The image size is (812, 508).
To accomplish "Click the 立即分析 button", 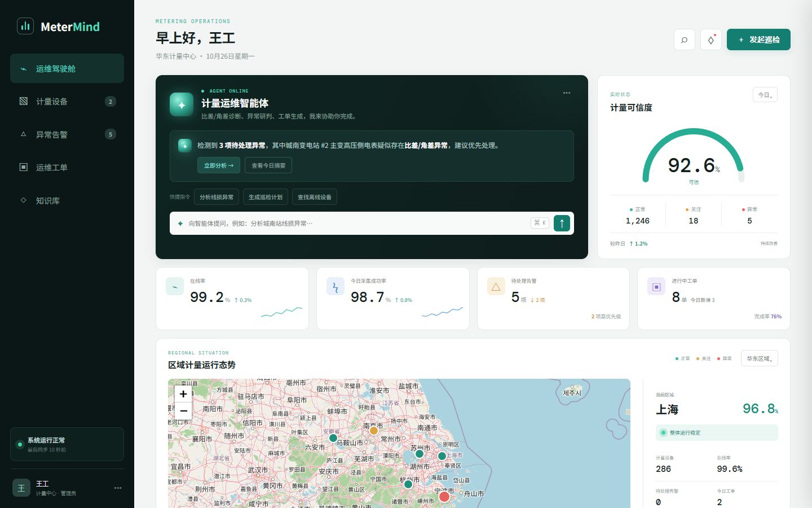I will (219, 165).
